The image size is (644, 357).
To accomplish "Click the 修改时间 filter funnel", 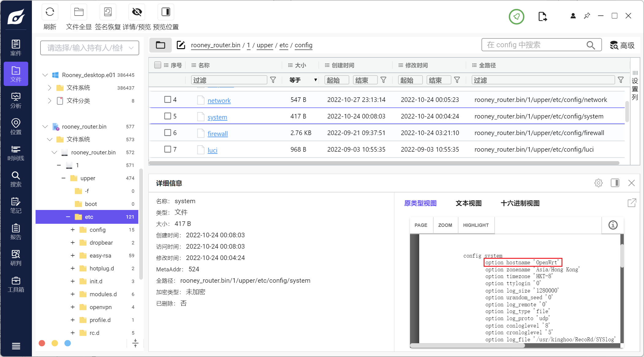I will coord(457,80).
